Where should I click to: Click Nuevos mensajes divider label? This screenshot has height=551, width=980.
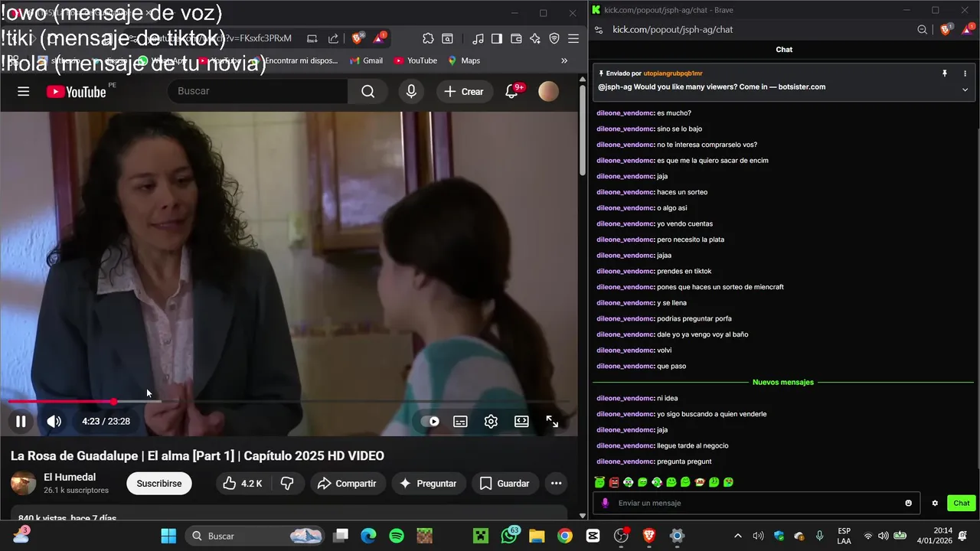pyautogui.click(x=783, y=382)
